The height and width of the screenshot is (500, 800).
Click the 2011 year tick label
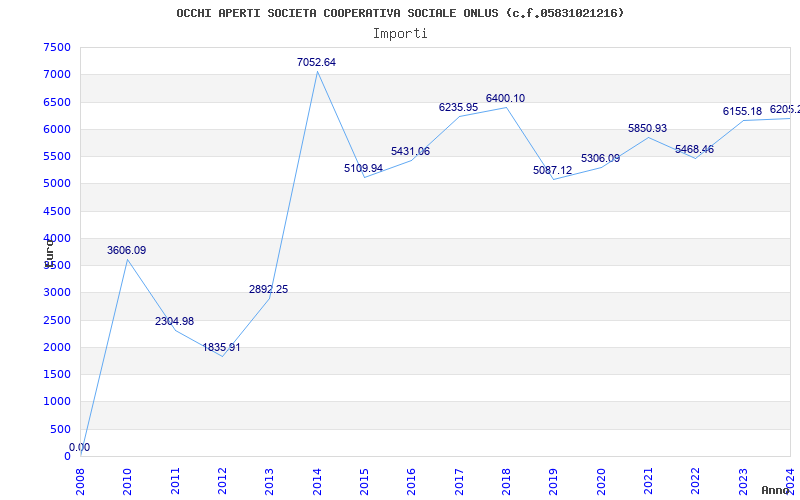pyautogui.click(x=175, y=479)
